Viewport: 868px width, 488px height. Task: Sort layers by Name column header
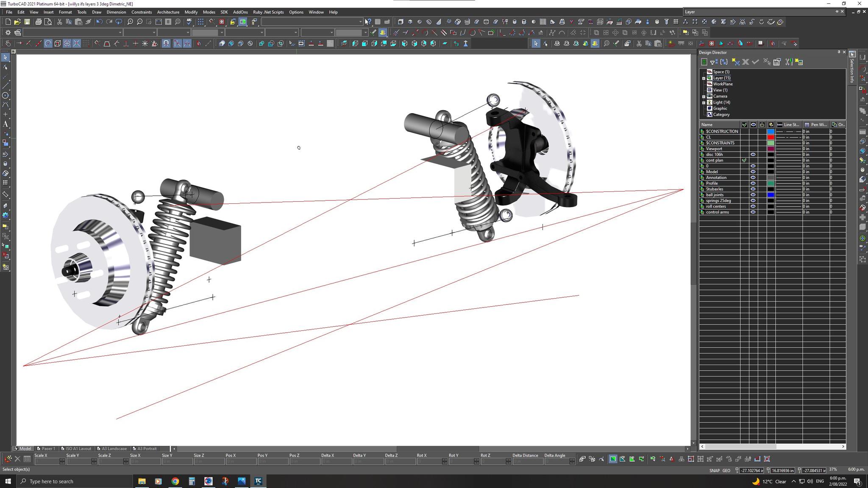coord(718,125)
